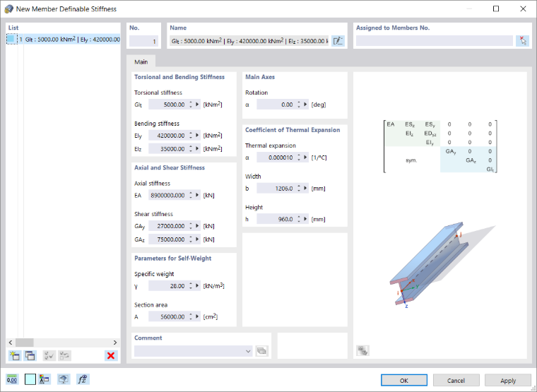
Task: Select the Main tab
Action: click(141, 61)
